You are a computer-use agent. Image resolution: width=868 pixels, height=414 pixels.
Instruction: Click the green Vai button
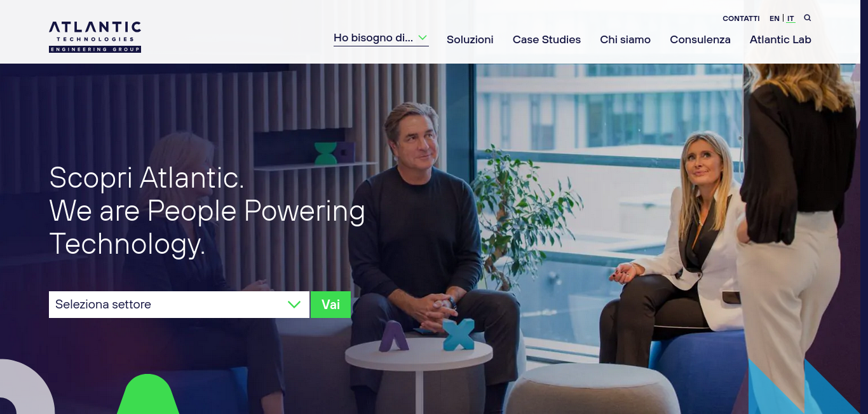click(330, 305)
